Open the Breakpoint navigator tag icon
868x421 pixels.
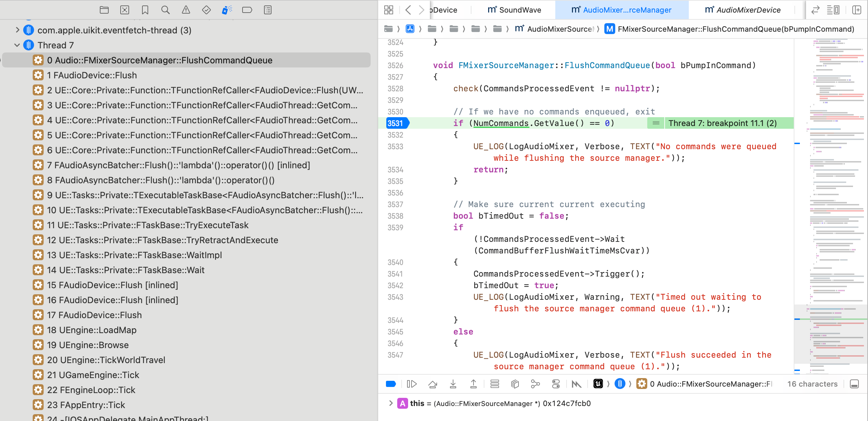click(247, 10)
